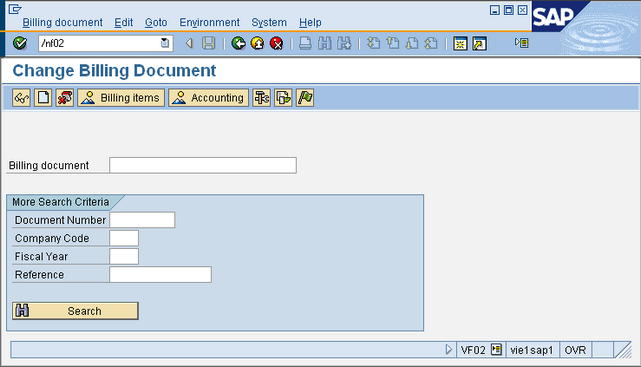Open the command field history dropdown
The width and height of the screenshot is (641, 367).
pos(165,43)
